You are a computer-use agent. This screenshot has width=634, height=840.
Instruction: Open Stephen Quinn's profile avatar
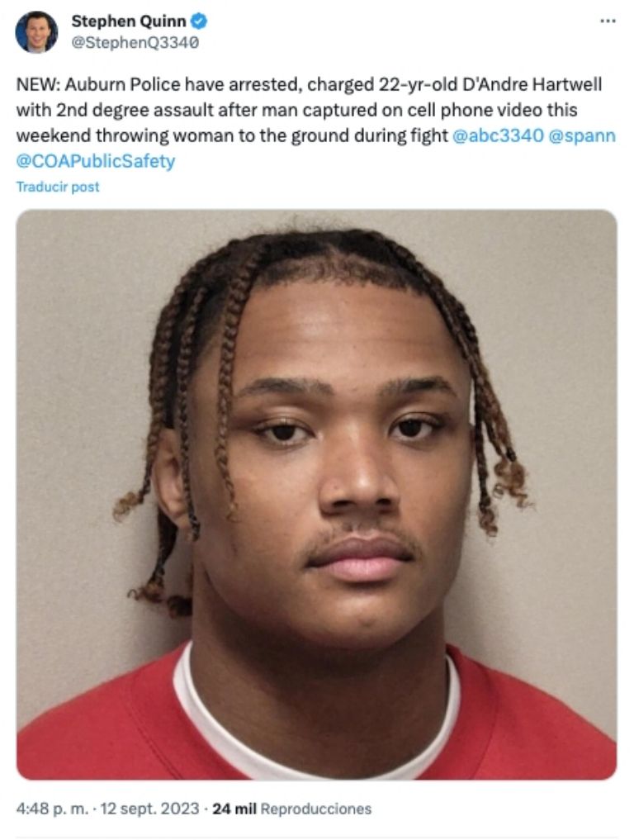click(x=36, y=31)
